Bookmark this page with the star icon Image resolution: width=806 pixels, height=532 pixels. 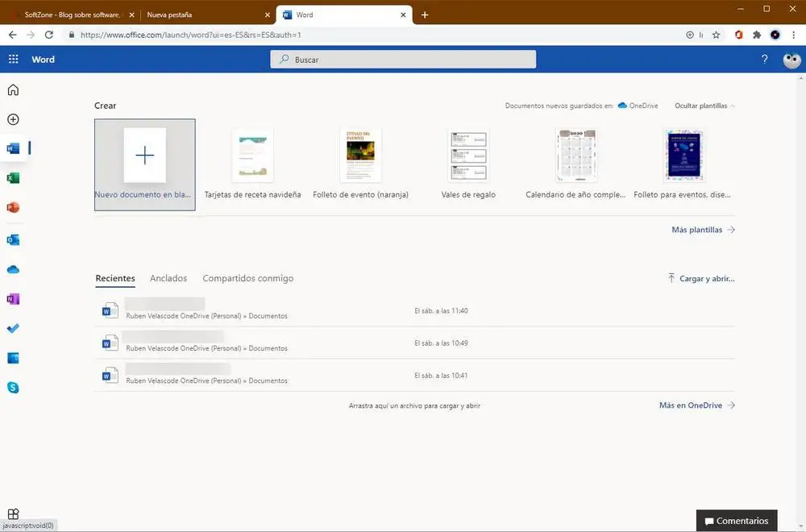coord(716,35)
